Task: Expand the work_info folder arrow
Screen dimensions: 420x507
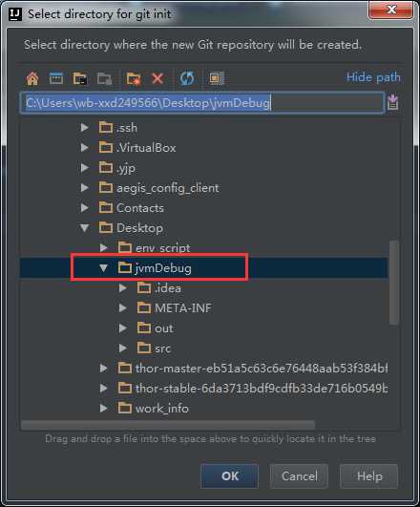Action: click(103, 408)
